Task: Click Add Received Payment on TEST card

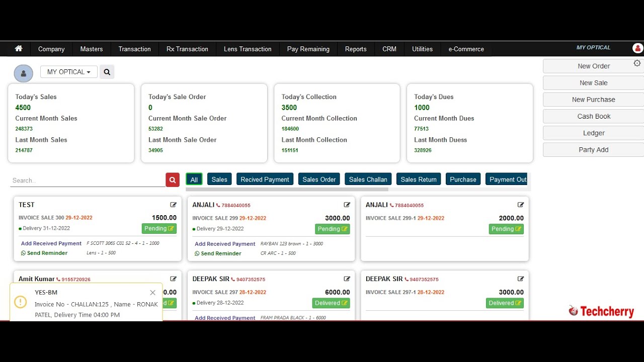Action: [51, 243]
